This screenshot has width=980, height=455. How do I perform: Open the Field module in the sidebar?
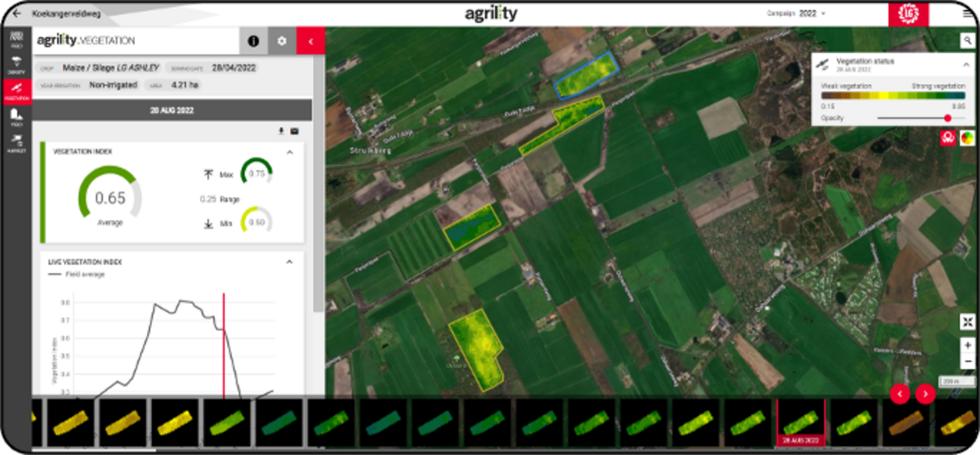17,39
